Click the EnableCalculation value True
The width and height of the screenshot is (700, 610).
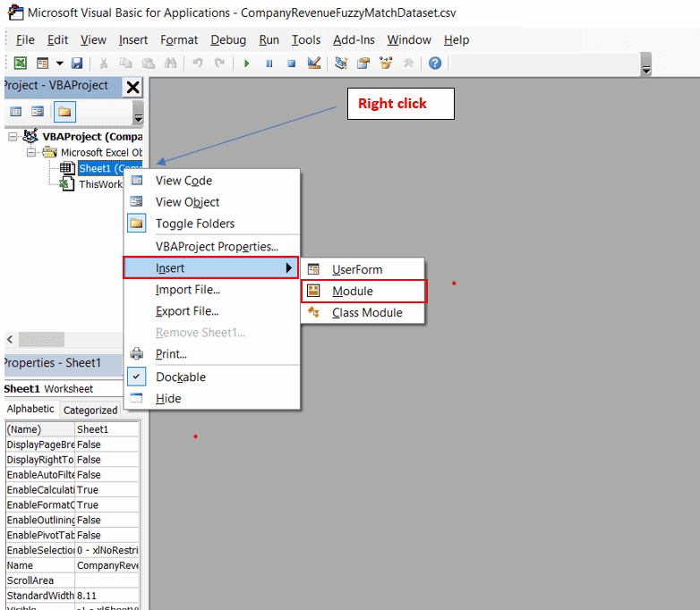[107, 490]
